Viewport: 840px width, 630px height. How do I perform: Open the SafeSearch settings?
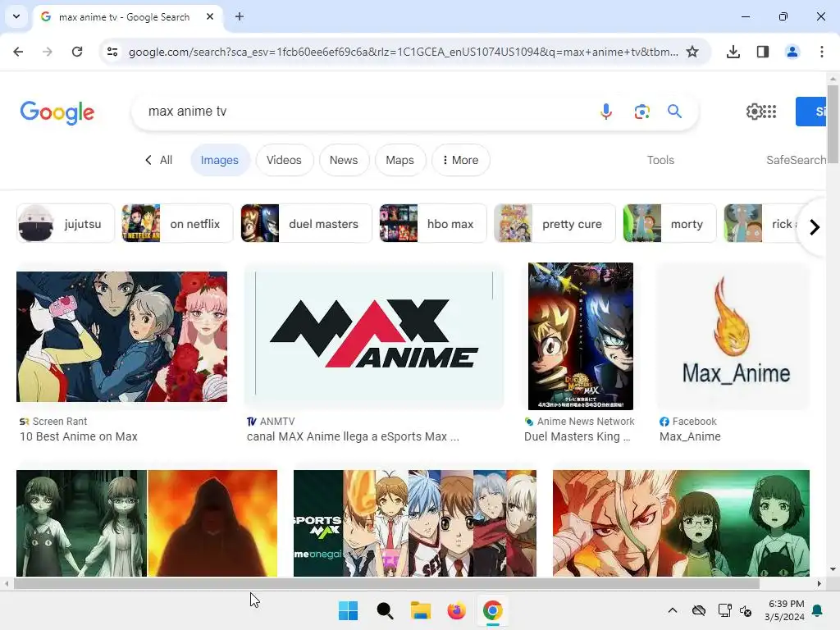(x=796, y=160)
